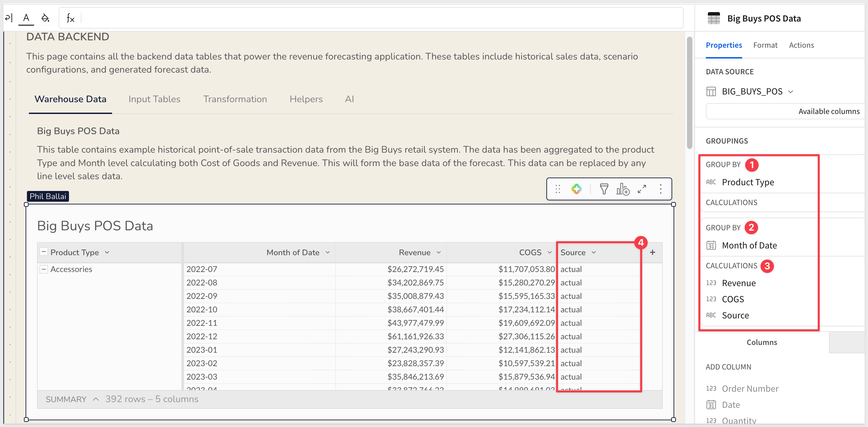Click the text color A icon
This screenshot has width=868, height=427.
26,17
